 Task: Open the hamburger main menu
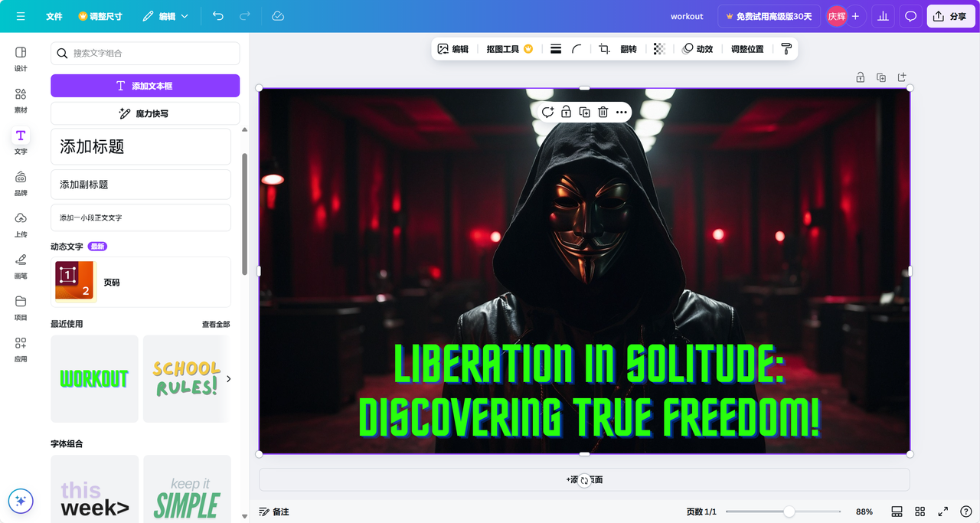click(21, 16)
